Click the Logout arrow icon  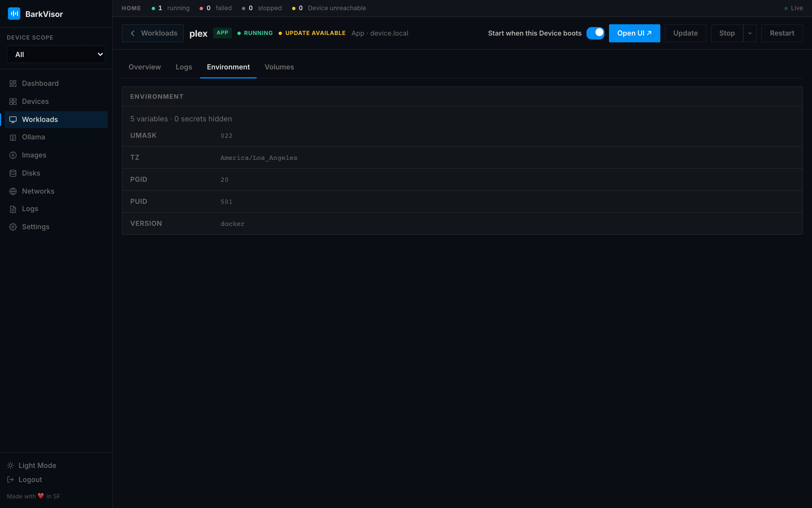(x=10, y=479)
